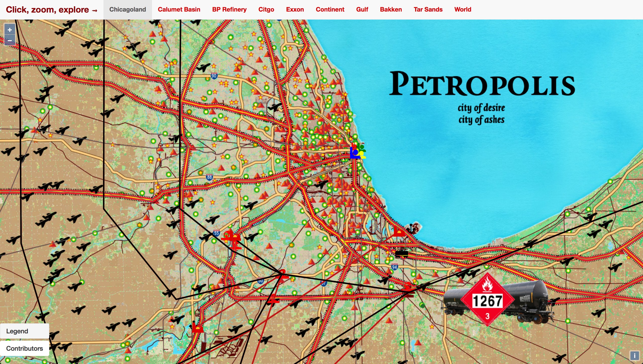The image size is (643, 364).
Task: Click the red refinery icon on lakeshore
Action: click(399, 231)
